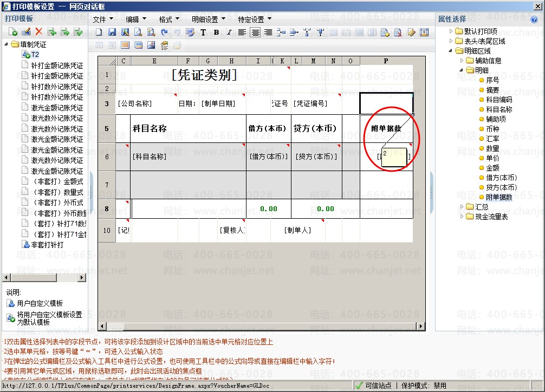
Task: Open the 明细设置 menu
Action: click(207, 19)
